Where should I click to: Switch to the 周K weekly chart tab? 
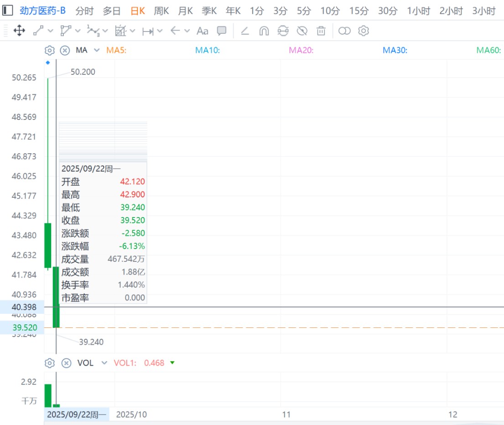tap(161, 11)
